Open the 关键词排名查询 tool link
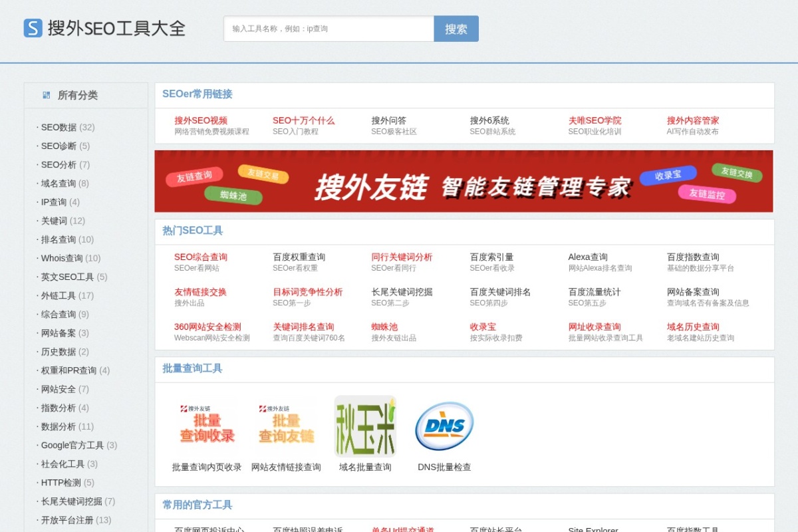Image resolution: width=798 pixels, height=532 pixels. 303,327
